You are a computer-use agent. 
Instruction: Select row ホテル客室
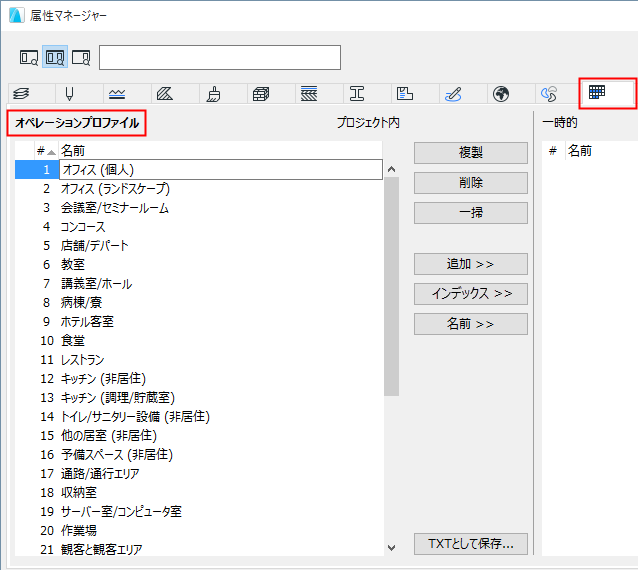point(199,321)
